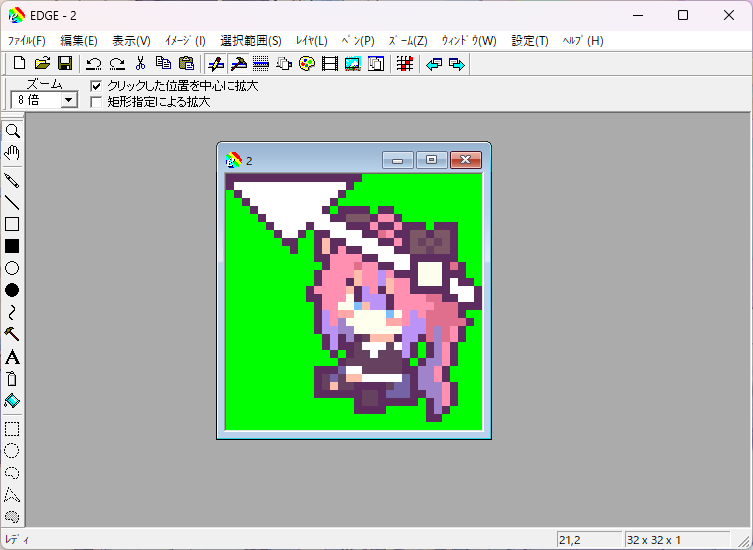Viewport: 753px width, 550px height.
Task: Restore the image window titled 2
Action: tap(431, 160)
